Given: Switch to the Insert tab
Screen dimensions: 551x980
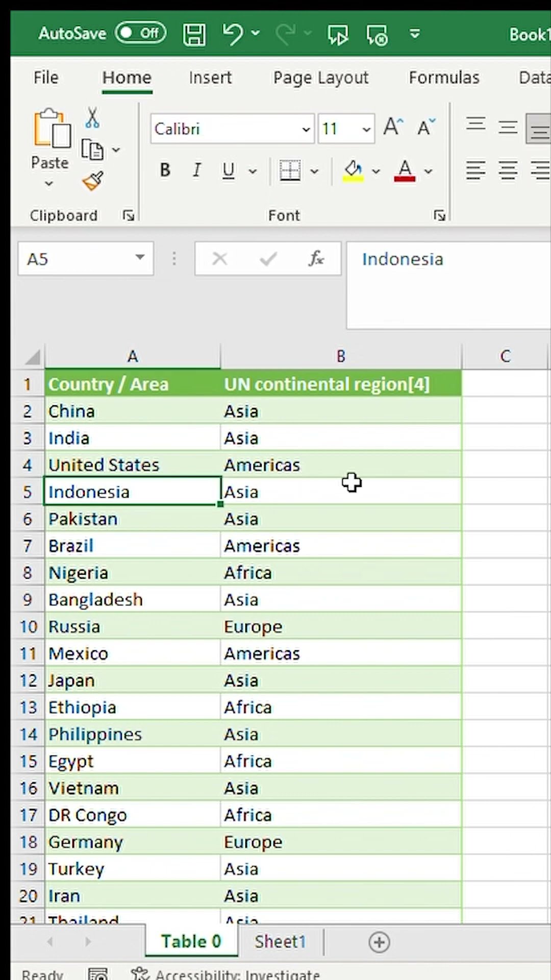Looking at the screenshot, I should click(210, 78).
